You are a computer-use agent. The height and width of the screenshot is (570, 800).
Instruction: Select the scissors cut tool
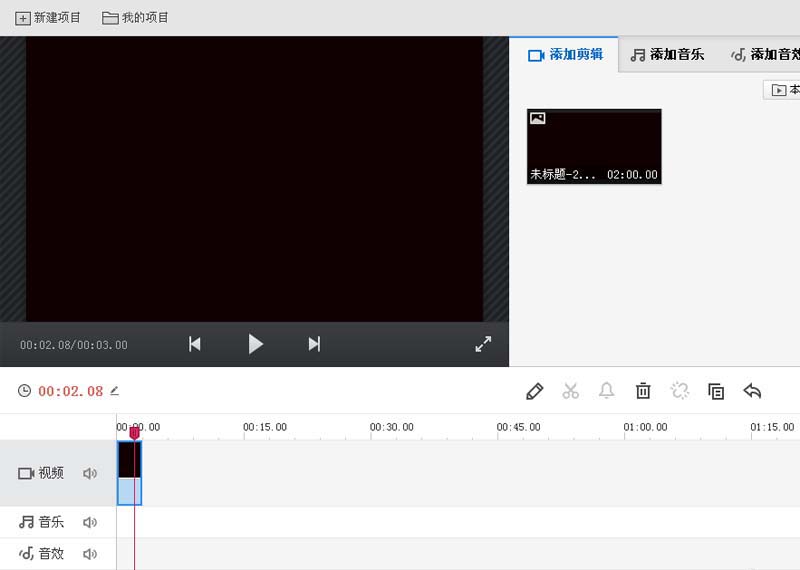click(570, 391)
